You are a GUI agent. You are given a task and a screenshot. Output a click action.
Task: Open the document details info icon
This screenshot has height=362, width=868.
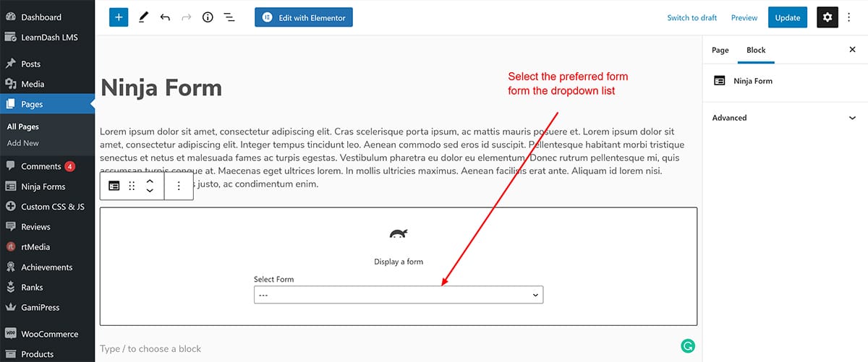tap(208, 17)
